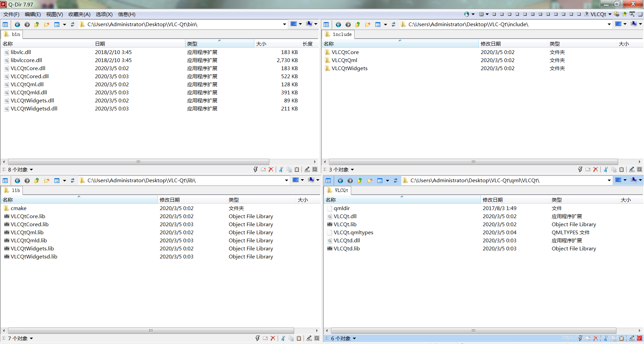Select the include folder tab
Viewport: 644px width, 344px height.
pyautogui.click(x=338, y=34)
